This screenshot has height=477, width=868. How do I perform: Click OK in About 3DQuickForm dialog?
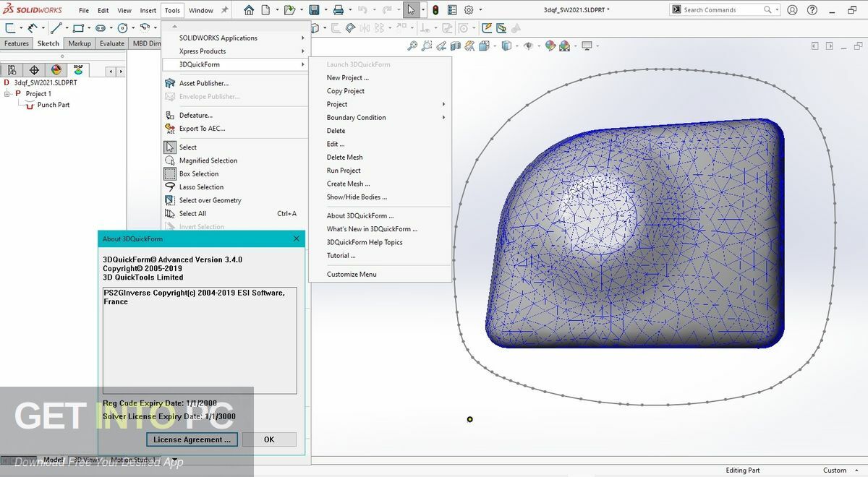(269, 439)
